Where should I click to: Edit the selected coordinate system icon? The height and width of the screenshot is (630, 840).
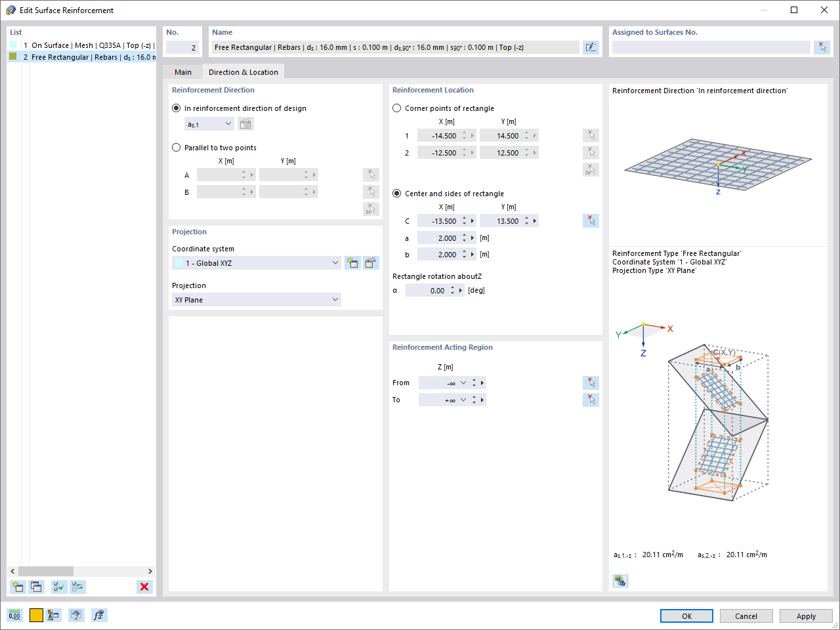371,263
